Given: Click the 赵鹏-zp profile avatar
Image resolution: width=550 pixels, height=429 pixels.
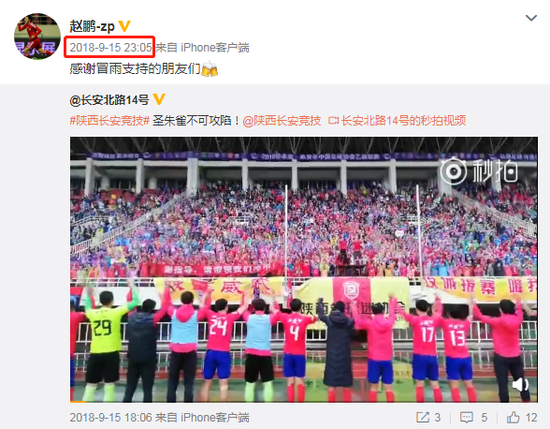Looking at the screenshot, I should (37, 36).
